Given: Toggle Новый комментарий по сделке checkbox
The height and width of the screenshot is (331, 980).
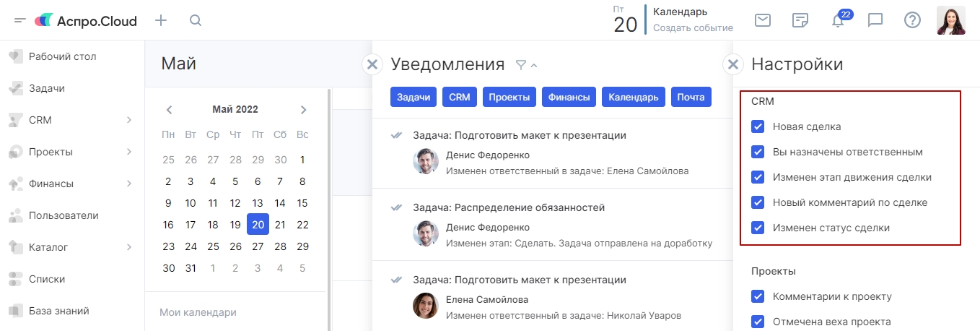Looking at the screenshot, I should [x=758, y=202].
